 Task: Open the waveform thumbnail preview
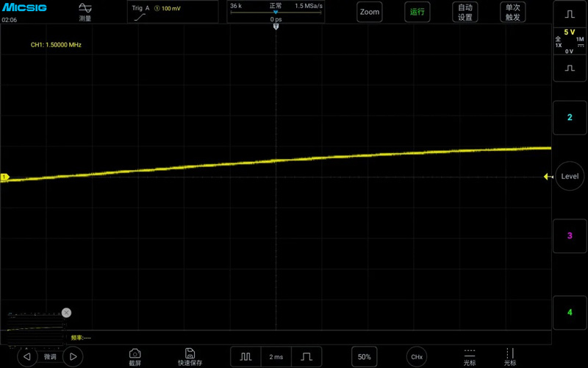[x=35, y=330]
